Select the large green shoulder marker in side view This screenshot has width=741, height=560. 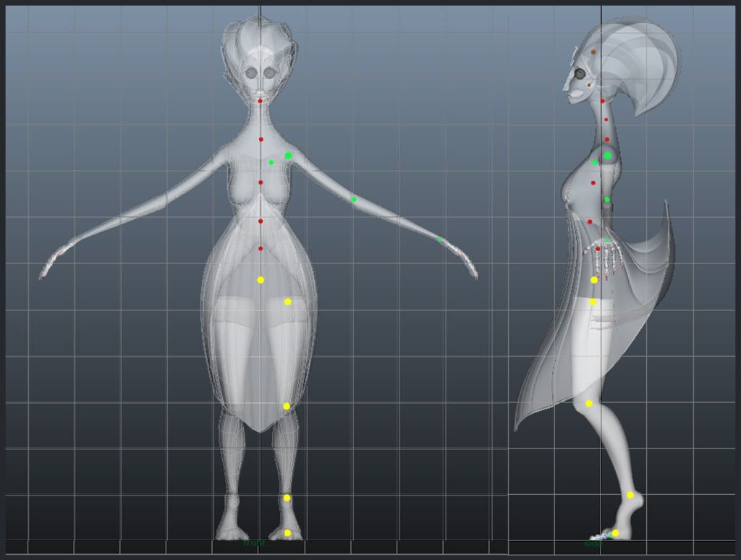pyautogui.click(x=608, y=156)
